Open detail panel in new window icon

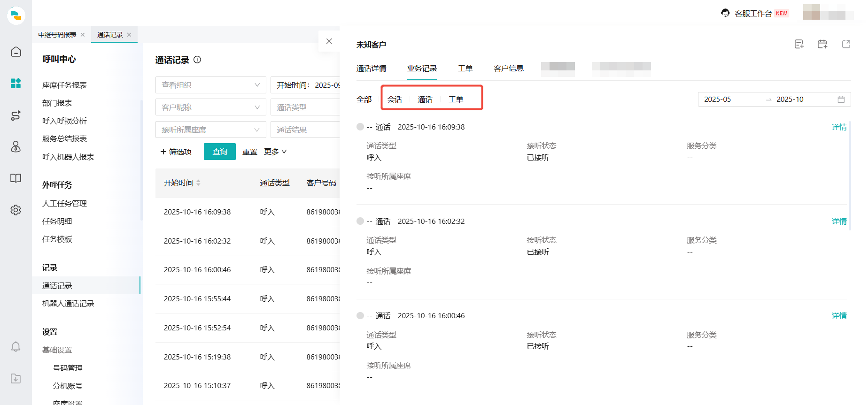pos(846,44)
